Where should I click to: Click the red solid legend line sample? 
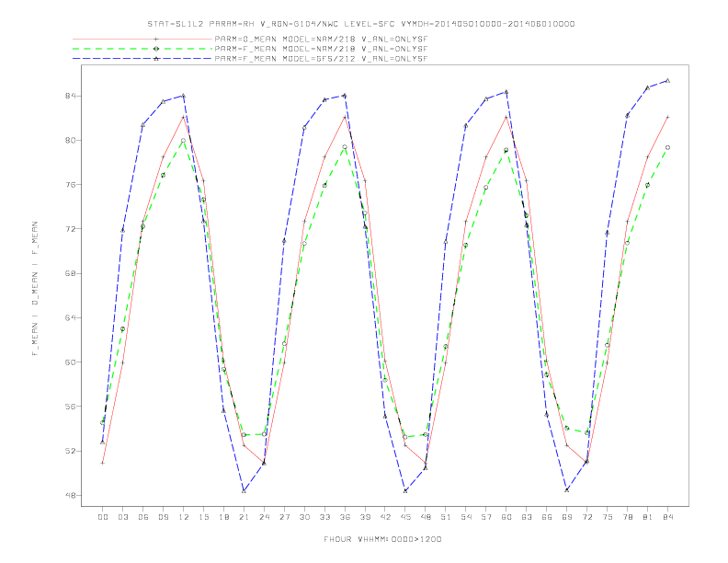tap(142, 40)
